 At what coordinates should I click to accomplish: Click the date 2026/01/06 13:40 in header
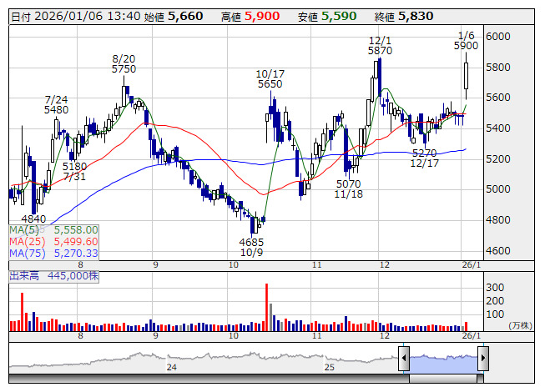(83, 16)
